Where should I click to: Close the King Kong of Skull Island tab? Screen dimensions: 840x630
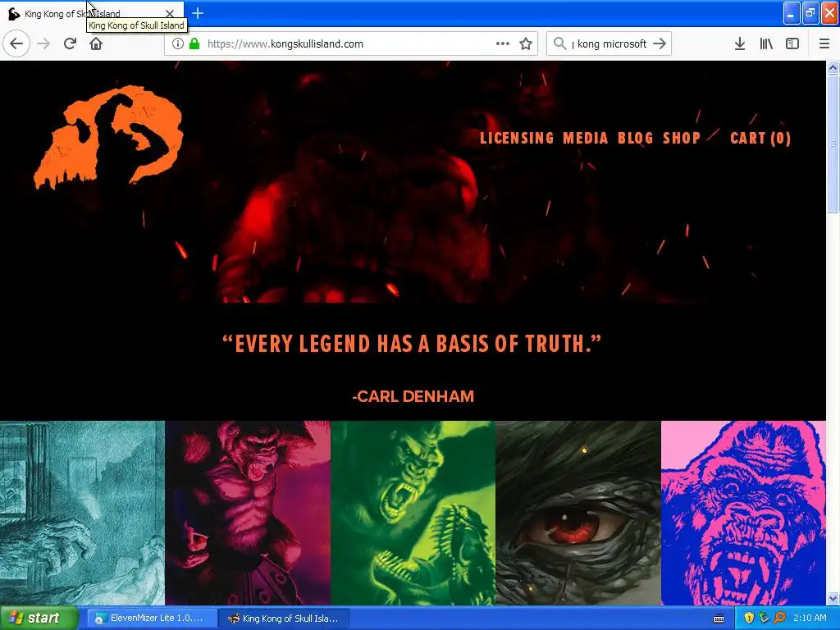[170, 13]
